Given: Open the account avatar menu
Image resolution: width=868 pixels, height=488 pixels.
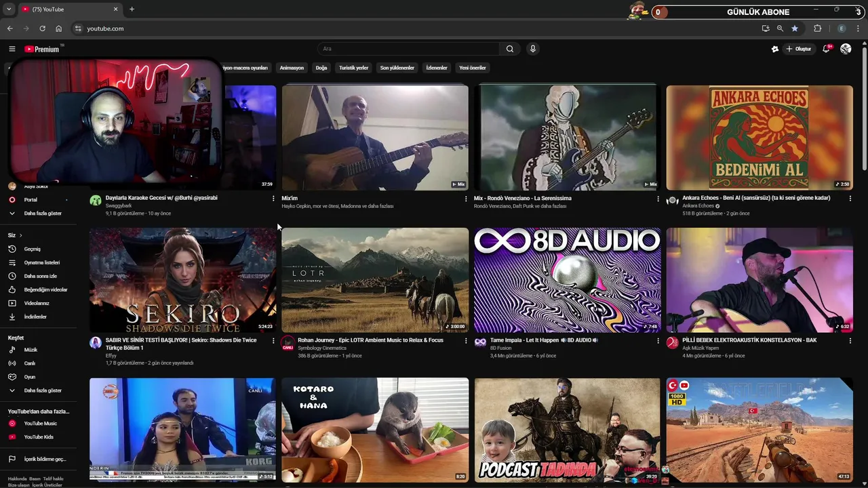Looking at the screenshot, I should click(x=846, y=49).
